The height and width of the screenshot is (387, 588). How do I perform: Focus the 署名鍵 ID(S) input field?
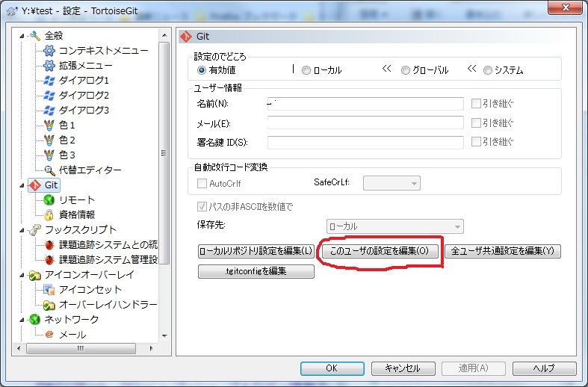365,142
